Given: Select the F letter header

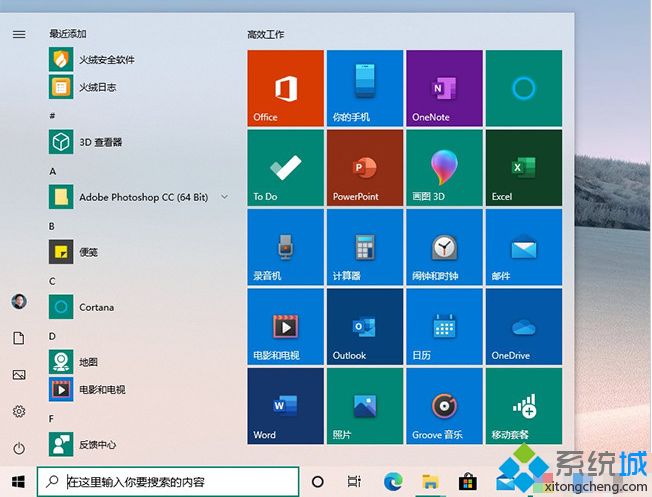Looking at the screenshot, I should (52, 418).
